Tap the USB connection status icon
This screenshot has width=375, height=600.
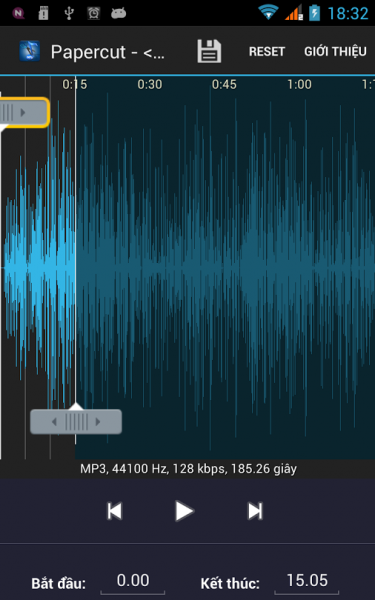click(69, 13)
